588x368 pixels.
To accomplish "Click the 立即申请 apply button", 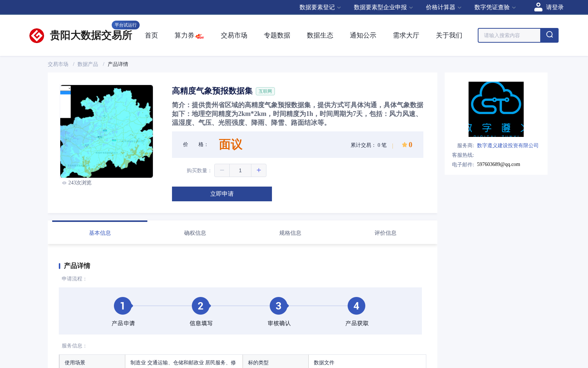I will (222, 194).
